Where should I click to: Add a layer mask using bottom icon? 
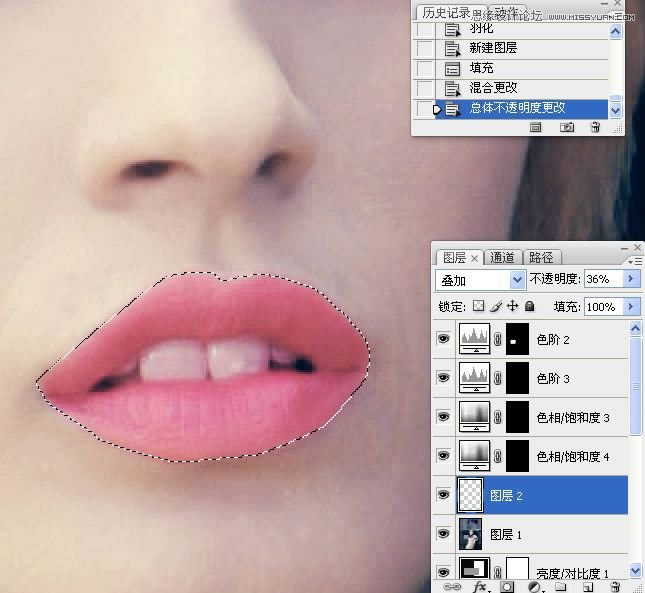pos(507,586)
